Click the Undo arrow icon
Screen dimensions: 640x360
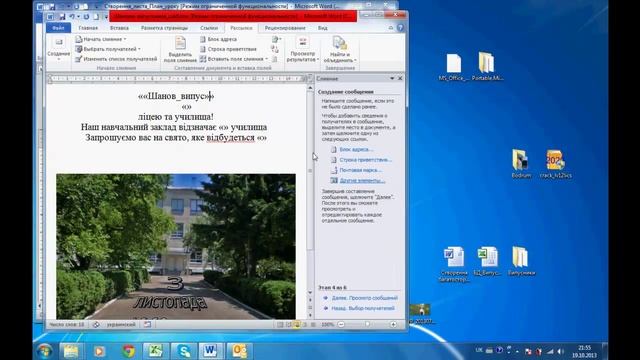pos(72,17)
